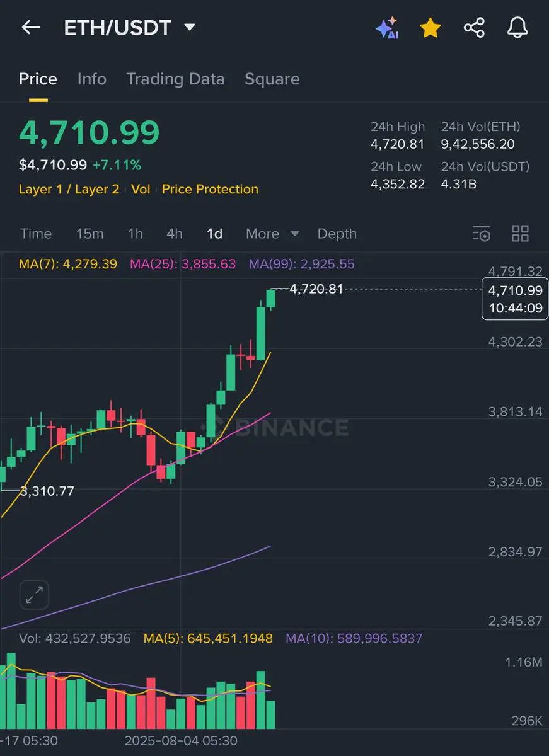Tap the Layer 1 / Layer 2 tag
This screenshot has height=756, width=549.
(69, 189)
